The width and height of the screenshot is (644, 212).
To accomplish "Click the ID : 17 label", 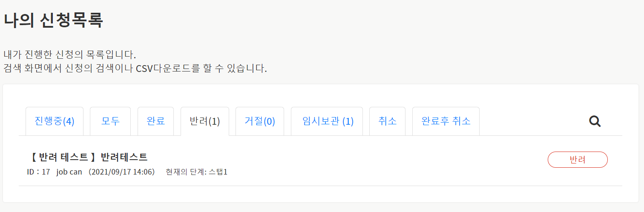I will tap(38, 172).
